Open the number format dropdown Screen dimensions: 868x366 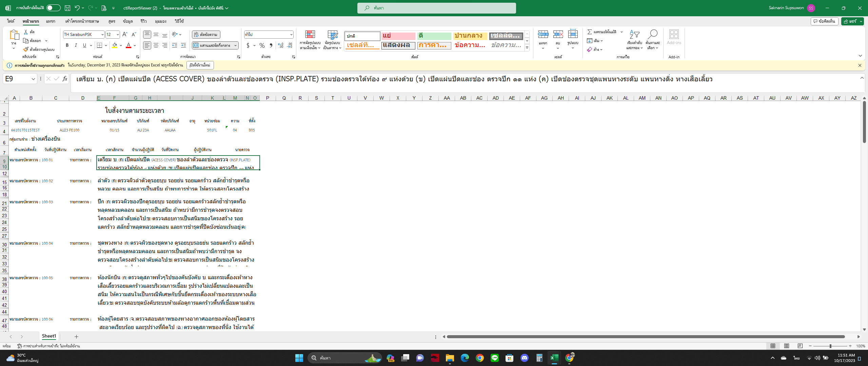tap(291, 35)
